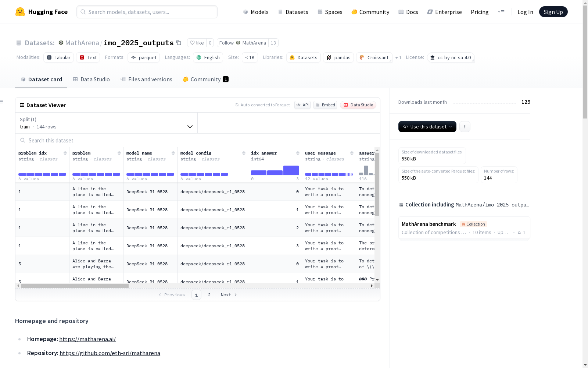Click the more navigation menu icon

[x=501, y=12]
